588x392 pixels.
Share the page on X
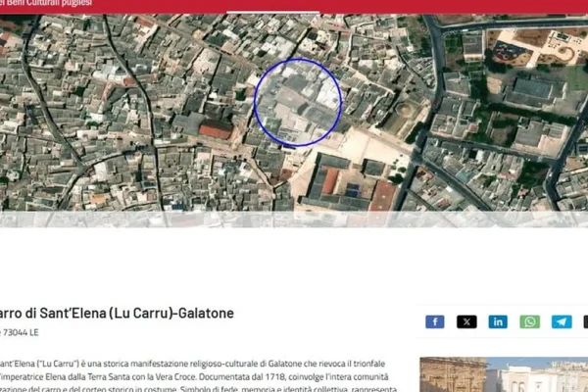466,321
